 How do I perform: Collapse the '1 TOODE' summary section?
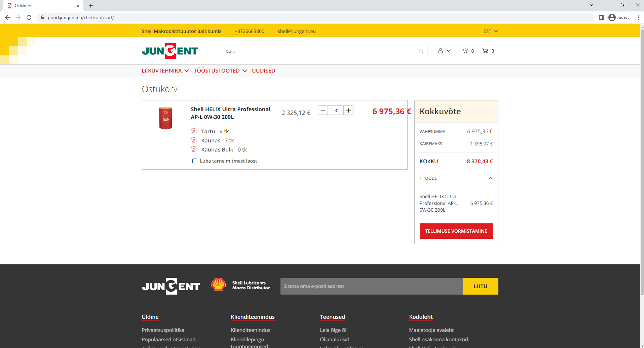coord(491,178)
